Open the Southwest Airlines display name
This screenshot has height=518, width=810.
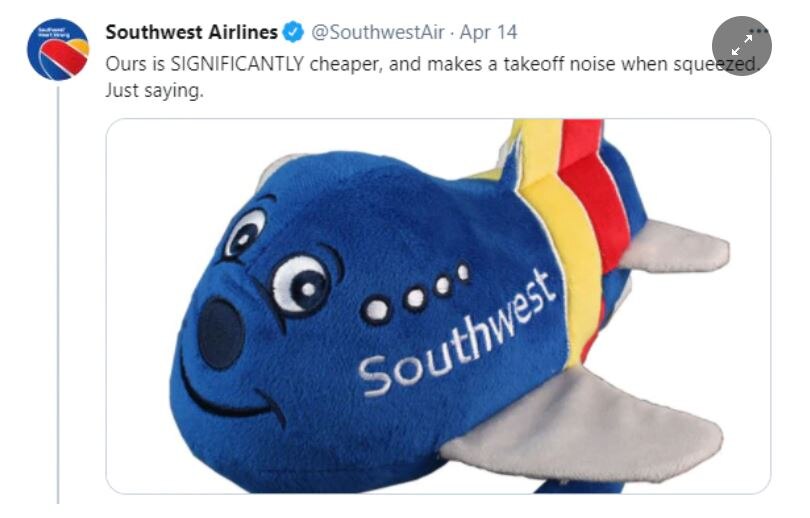click(x=192, y=33)
